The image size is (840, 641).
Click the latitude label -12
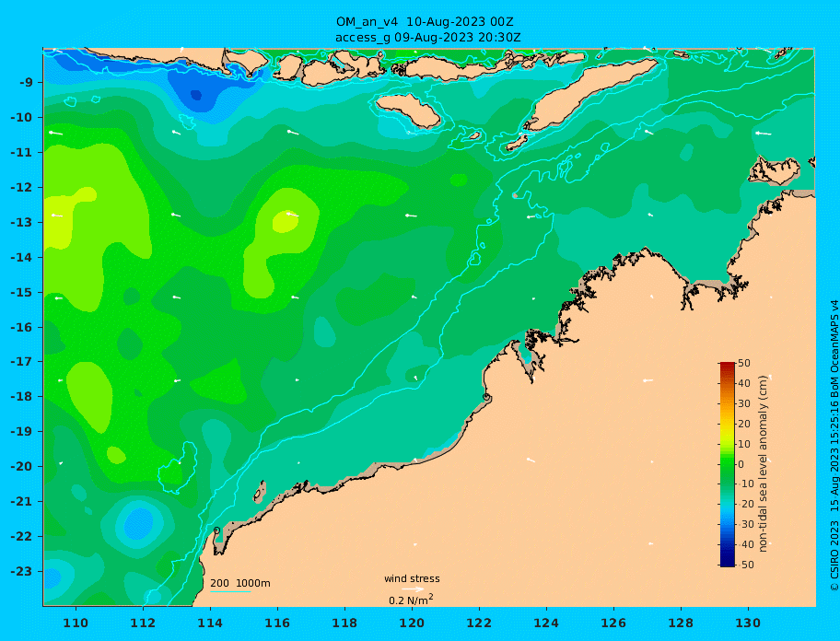pyautogui.click(x=21, y=188)
